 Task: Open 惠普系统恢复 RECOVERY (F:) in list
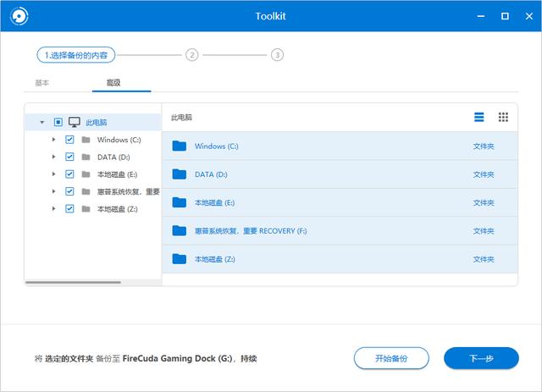tap(340, 230)
